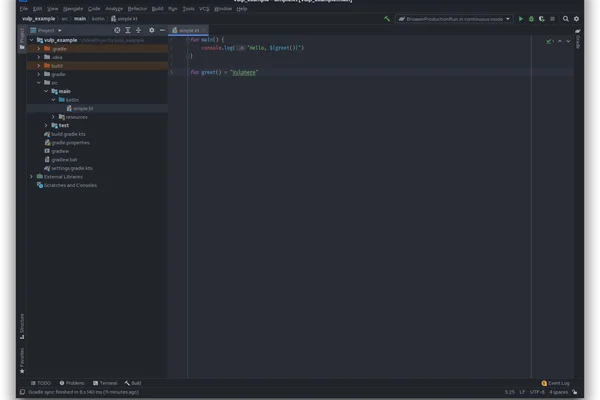Select Scratches and Consoles
This screenshot has width=600, height=400.
tap(70, 185)
